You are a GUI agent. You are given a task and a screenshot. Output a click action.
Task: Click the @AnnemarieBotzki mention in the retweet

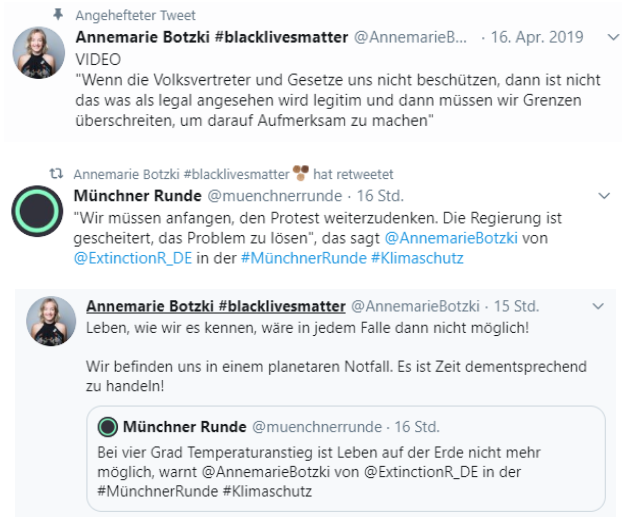pyautogui.click(x=441, y=240)
